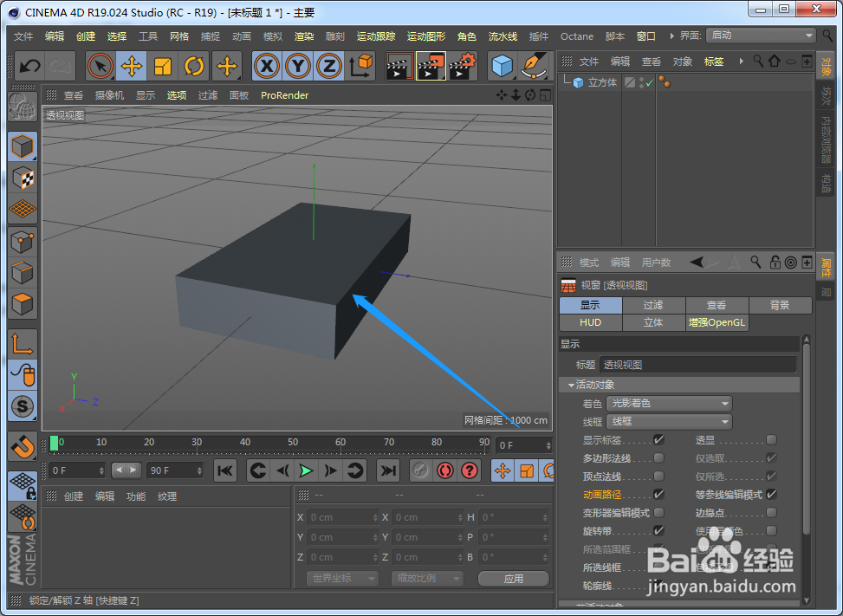Open the 文件 menu in menu bar
843x616 pixels.
[x=23, y=36]
